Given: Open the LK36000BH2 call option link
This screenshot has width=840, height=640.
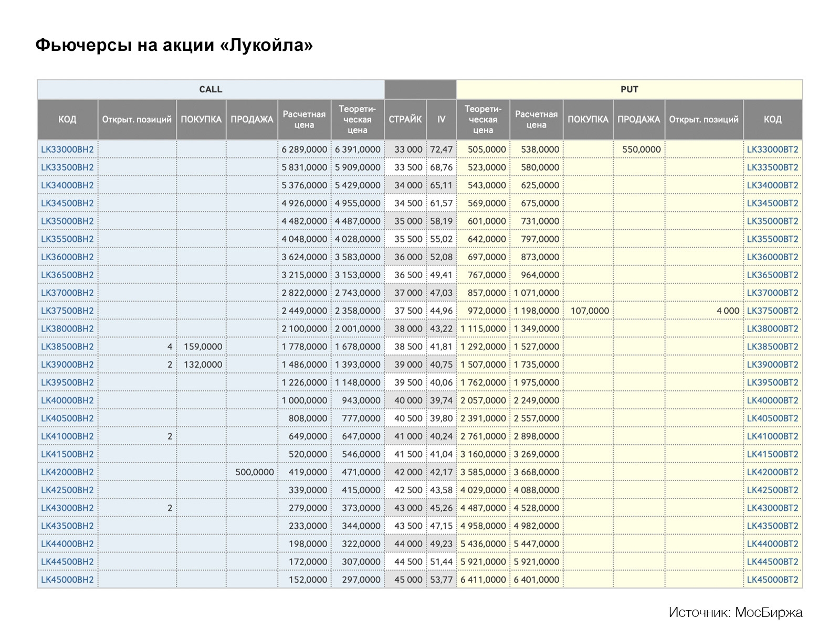Looking at the screenshot, I should 67,257.
